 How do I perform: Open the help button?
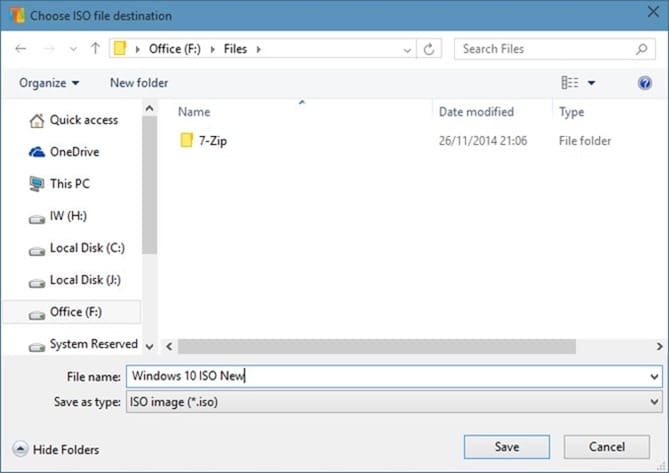(x=645, y=83)
